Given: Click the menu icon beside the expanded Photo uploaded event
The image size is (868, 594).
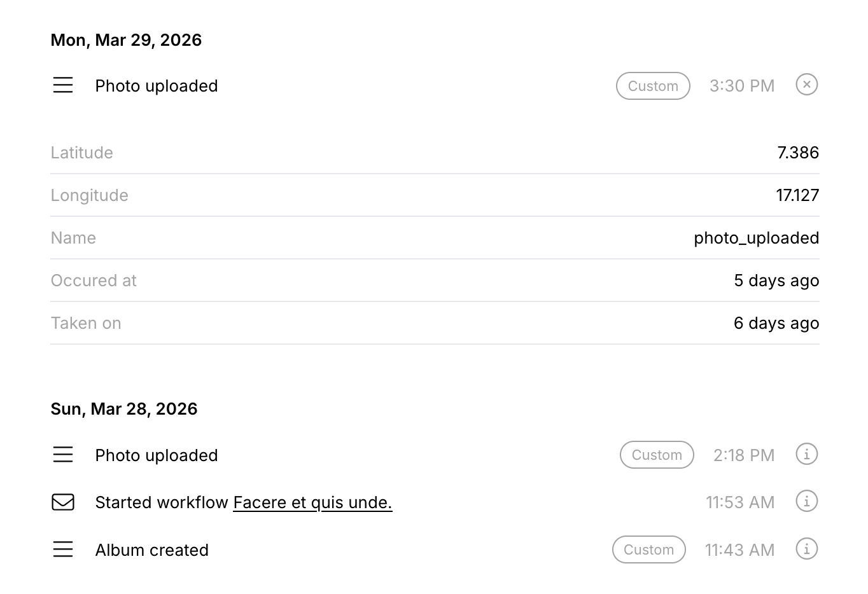Looking at the screenshot, I should pos(62,85).
